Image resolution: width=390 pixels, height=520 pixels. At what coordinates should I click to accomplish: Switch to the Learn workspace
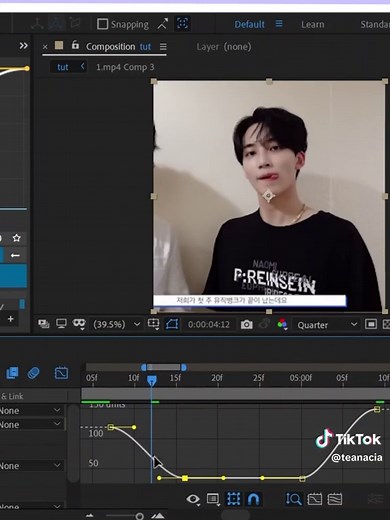[x=312, y=24]
